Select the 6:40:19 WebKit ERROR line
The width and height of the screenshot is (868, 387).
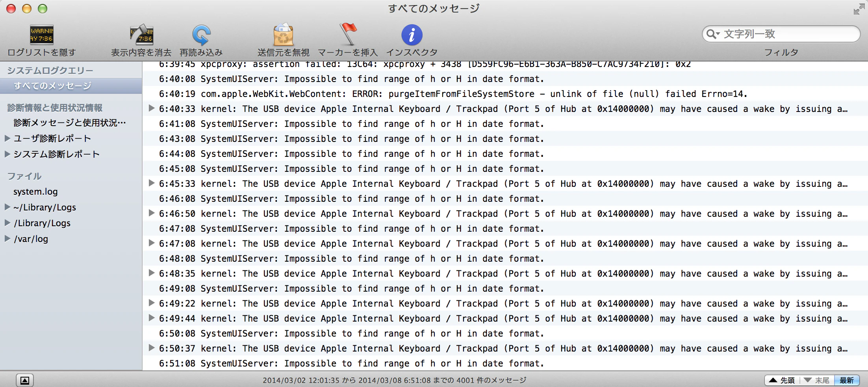click(x=505, y=94)
